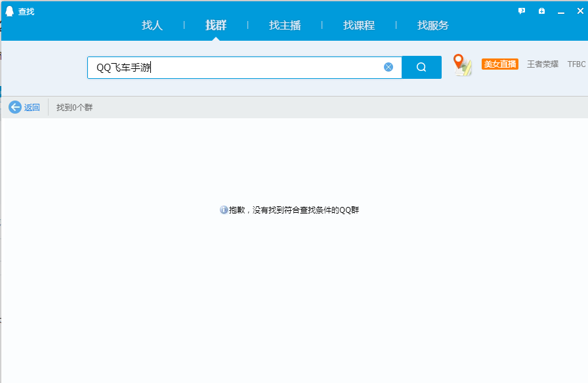Open the map location pin icon
The image size is (588, 383).
(462, 64)
